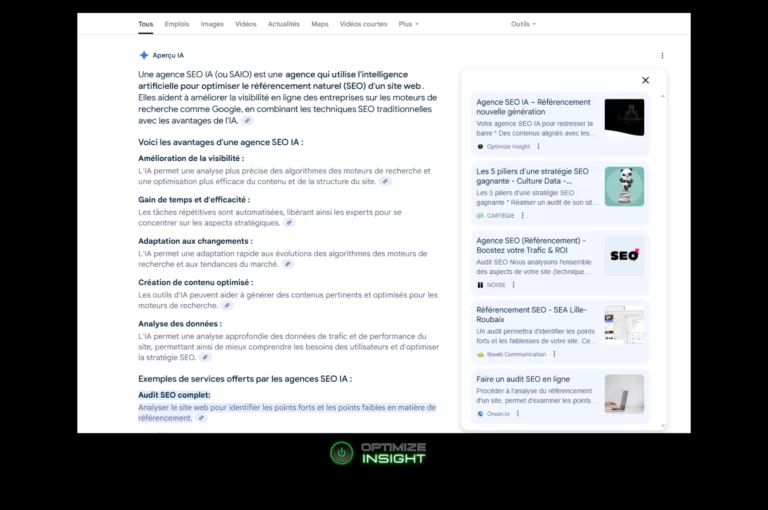This screenshot has width=768, height=510.
Task: Click the 'Création de contenu optimisé :' heading
Action: click(195, 282)
